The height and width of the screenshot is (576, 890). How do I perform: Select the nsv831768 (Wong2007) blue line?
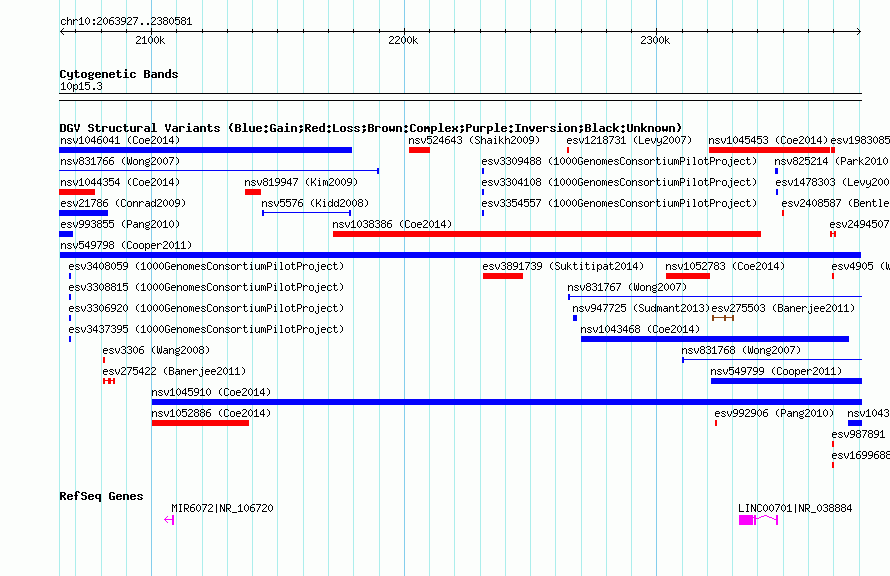click(x=772, y=359)
